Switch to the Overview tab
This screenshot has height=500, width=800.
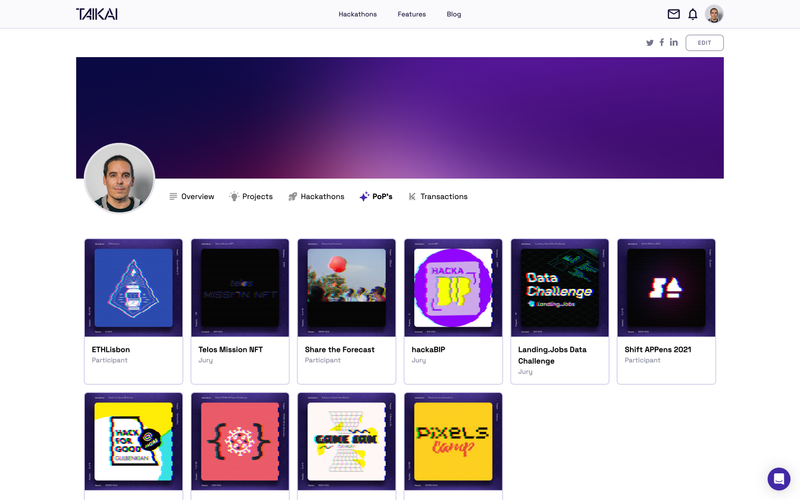[x=192, y=197]
